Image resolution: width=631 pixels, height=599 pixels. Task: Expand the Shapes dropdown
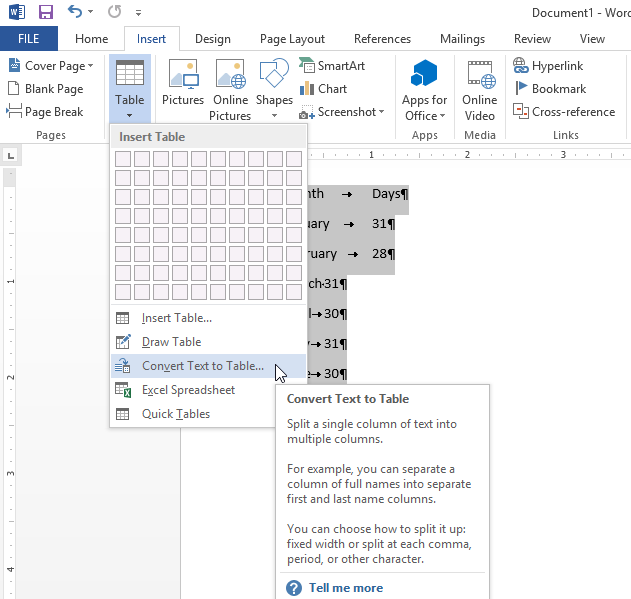point(274,116)
